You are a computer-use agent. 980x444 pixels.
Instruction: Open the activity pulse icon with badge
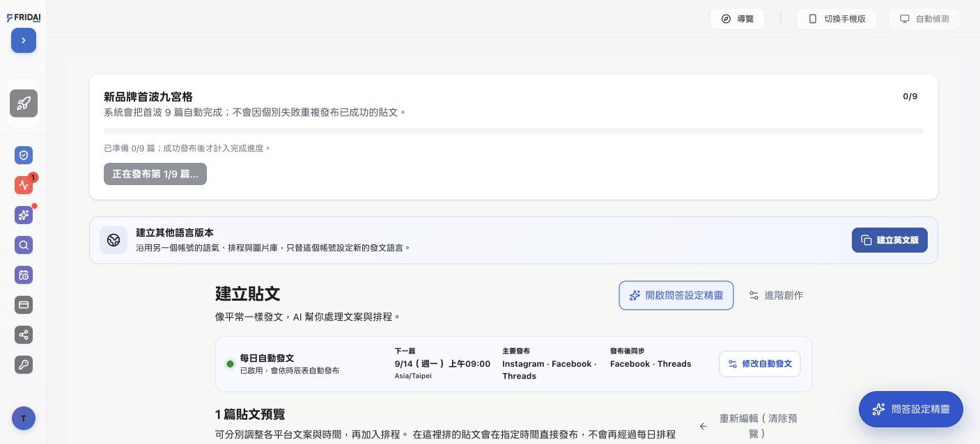click(x=24, y=185)
